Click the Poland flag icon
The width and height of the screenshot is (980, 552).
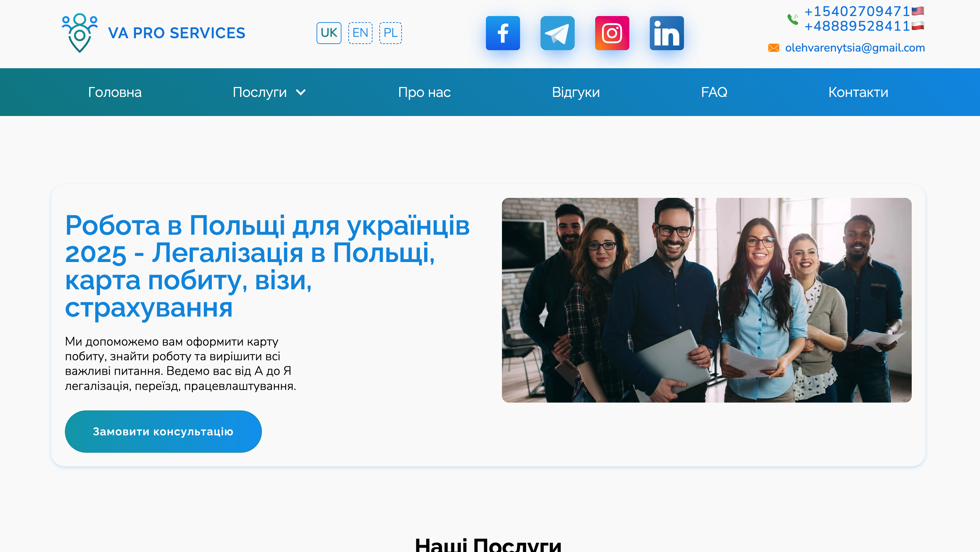point(918,26)
